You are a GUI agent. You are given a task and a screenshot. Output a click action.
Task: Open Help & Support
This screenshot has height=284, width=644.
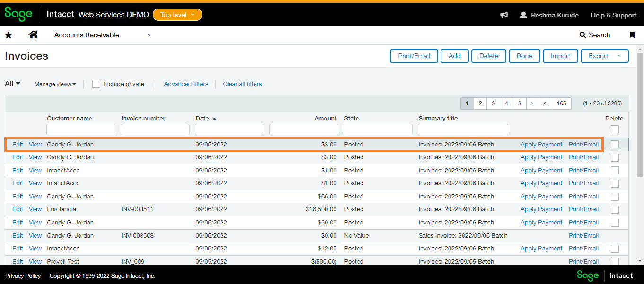click(613, 15)
